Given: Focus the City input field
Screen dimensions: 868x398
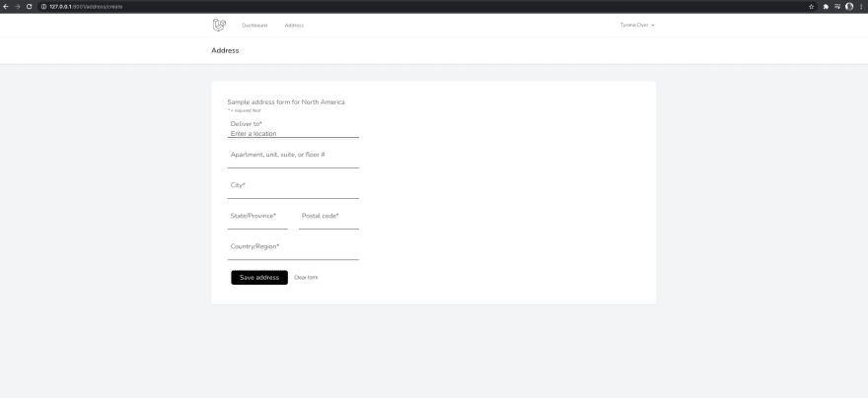Looking at the screenshot, I should point(293,186).
